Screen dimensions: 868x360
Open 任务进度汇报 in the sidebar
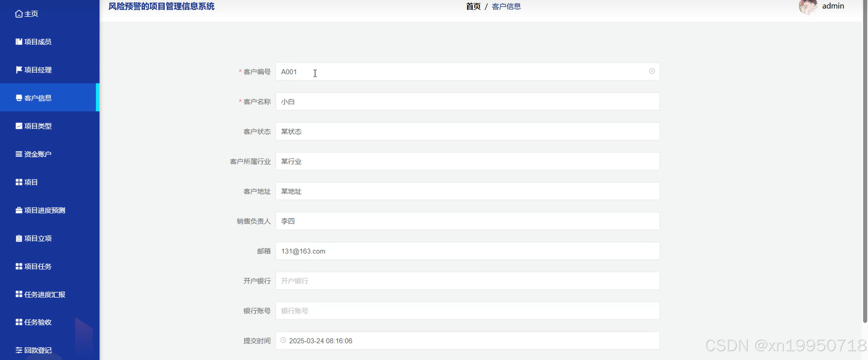(50, 294)
